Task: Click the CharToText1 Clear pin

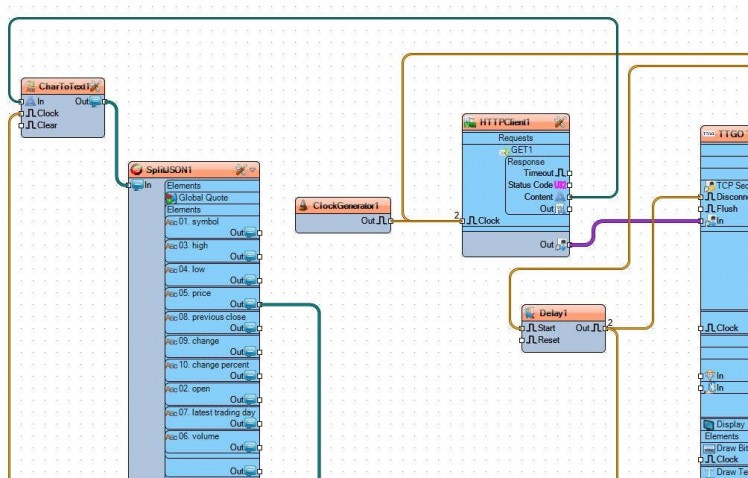Action: coord(21,125)
